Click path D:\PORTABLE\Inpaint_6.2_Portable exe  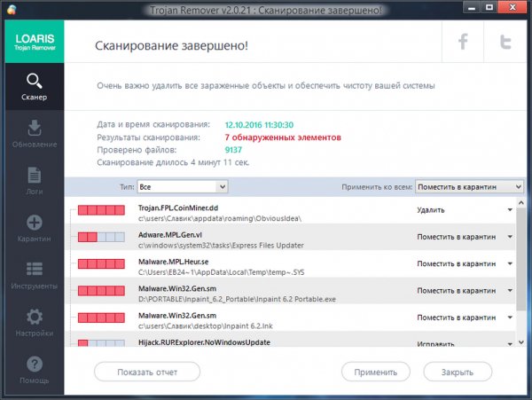[237, 299]
